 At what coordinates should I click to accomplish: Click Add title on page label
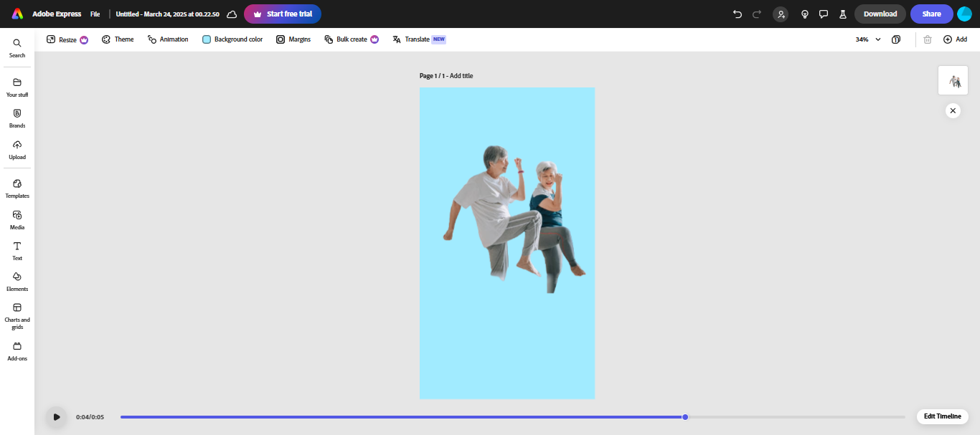point(461,76)
